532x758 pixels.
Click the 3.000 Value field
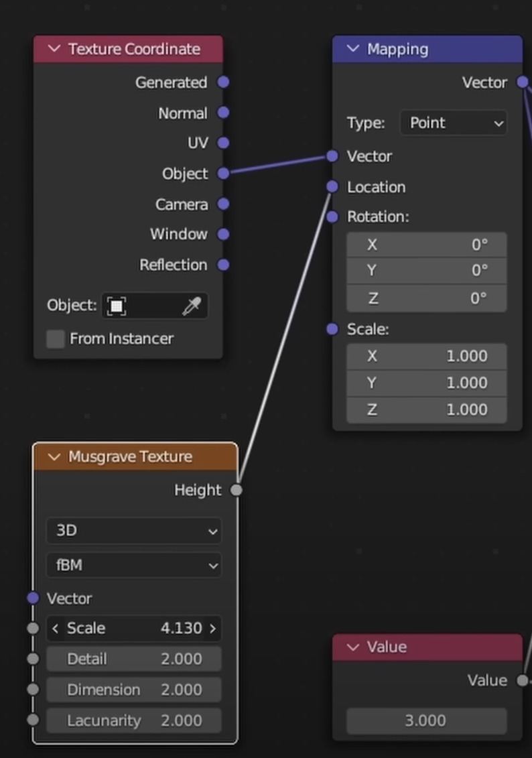click(426, 720)
